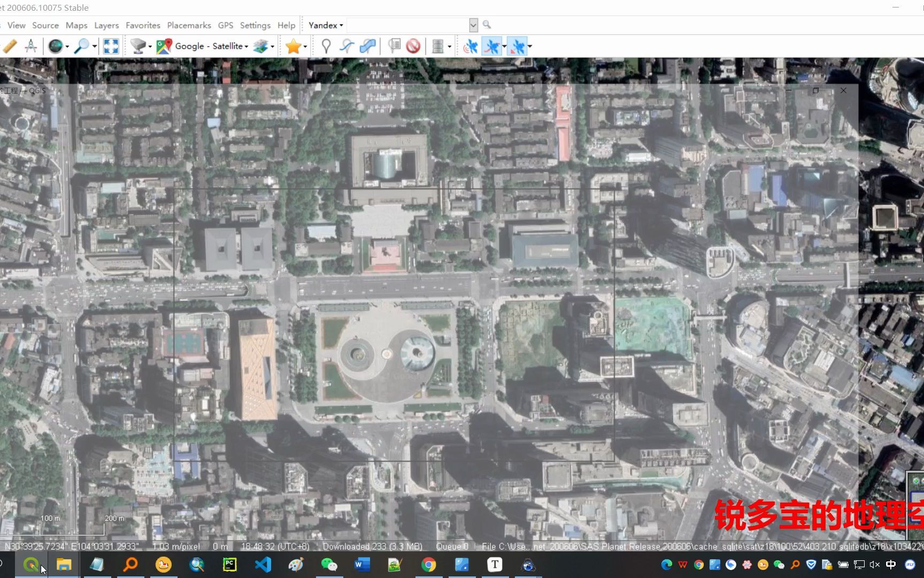924x578 pixels.
Task: Expand the cache manager dropdown arrow
Action: (450, 47)
